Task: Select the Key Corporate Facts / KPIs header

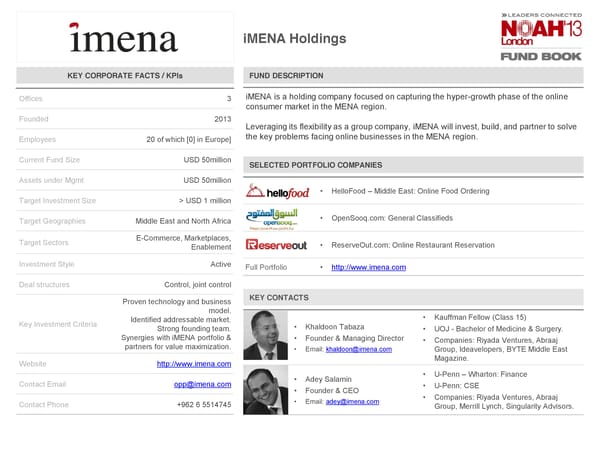Action: (x=123, y=76)
